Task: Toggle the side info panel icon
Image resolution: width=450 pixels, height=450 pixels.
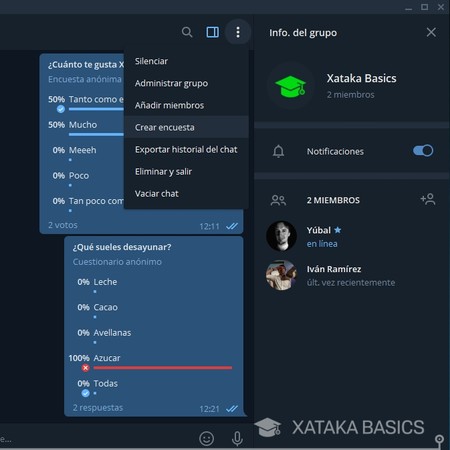Action: [x=213, y=32]
